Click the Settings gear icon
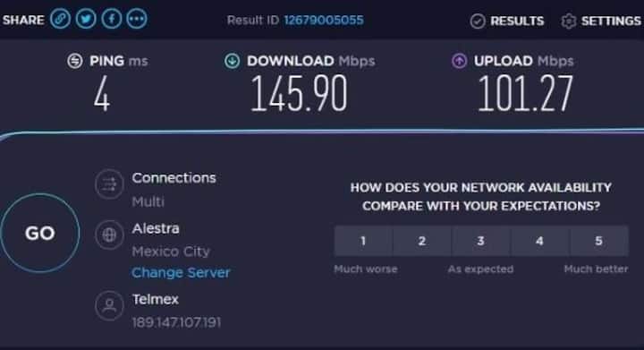This screenshot has height=350, width=644. click(569, 21)
